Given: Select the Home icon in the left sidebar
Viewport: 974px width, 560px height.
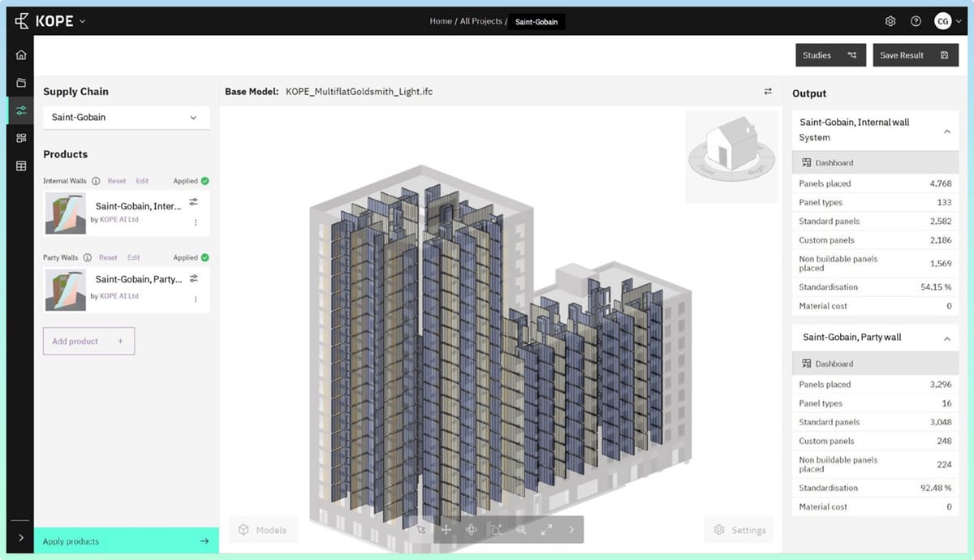Looking at the screenshot, I should (20, 55).
